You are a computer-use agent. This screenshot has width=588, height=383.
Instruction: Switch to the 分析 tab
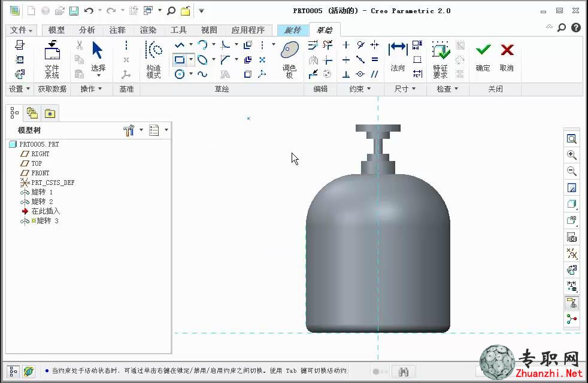[87, 30]
